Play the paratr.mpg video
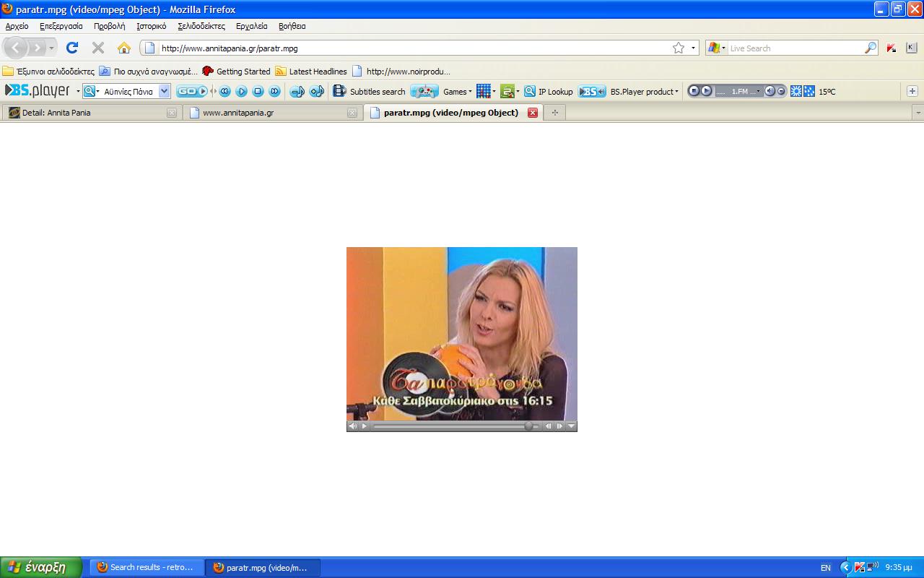 coord(365,426)
